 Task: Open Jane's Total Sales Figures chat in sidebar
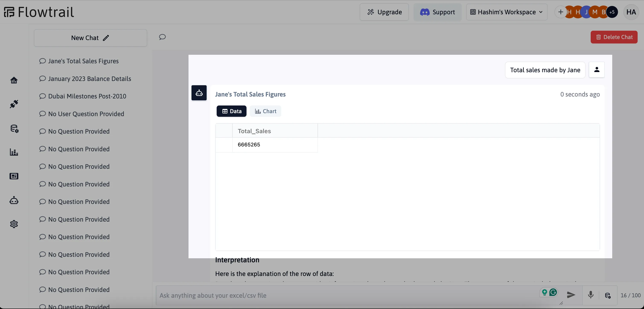(83, 61)
